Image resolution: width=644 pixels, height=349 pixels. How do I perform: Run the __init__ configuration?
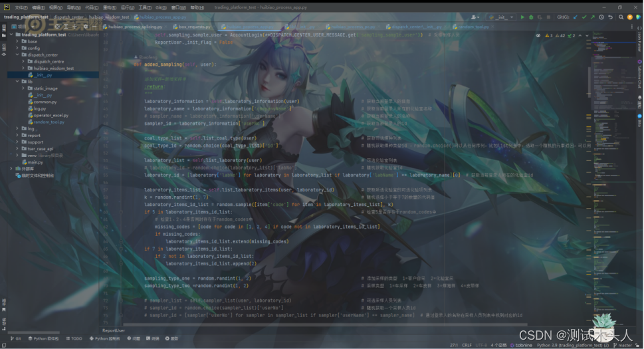pos(522,17)
